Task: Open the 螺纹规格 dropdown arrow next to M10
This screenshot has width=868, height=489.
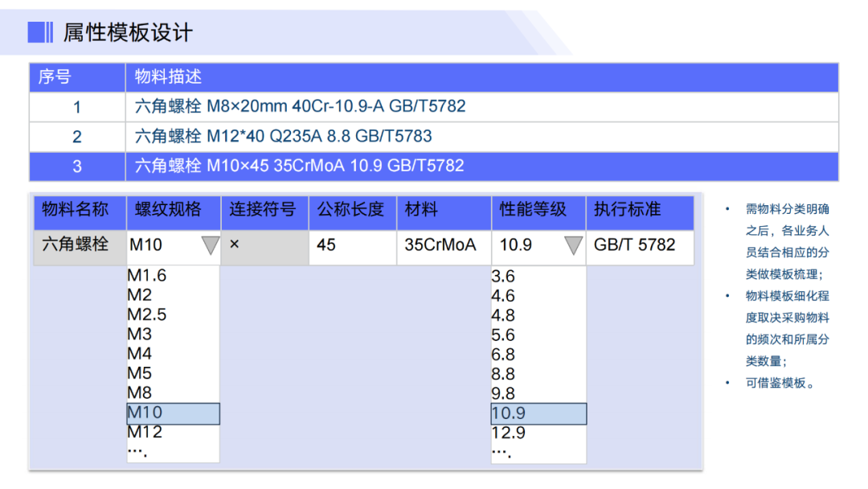Action: point(210,245)
